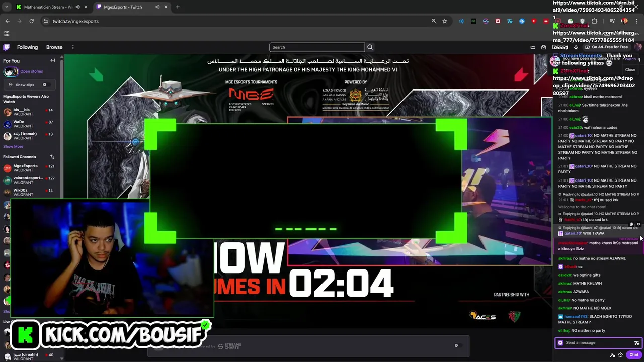The image size is (644, 362).
Task: Click the blue Shazam extension icon
Action: [x=522, y=21]
